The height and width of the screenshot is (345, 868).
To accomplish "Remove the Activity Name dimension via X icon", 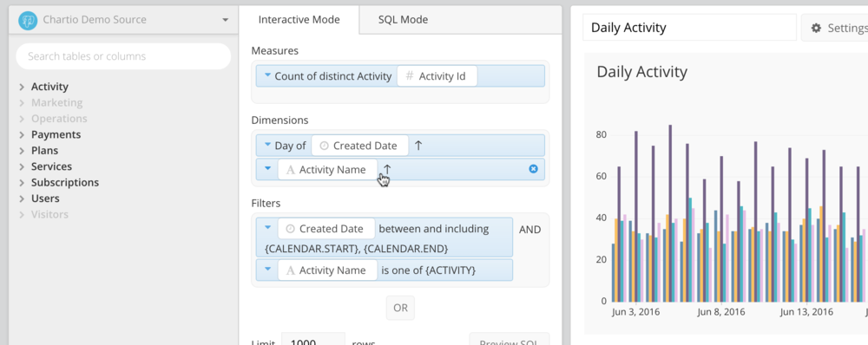I will pyautogui.click(x=533, y=169).
